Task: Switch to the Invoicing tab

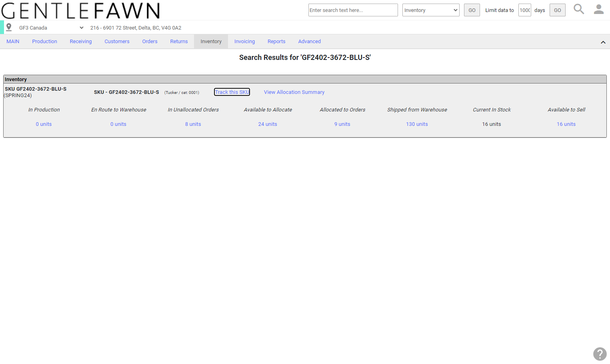Action: (244, 42)
